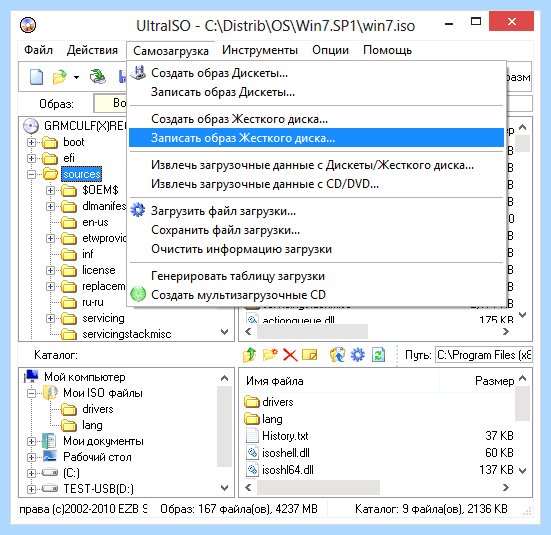Choose Создать мультизагрузочные CD

[316, 295]
